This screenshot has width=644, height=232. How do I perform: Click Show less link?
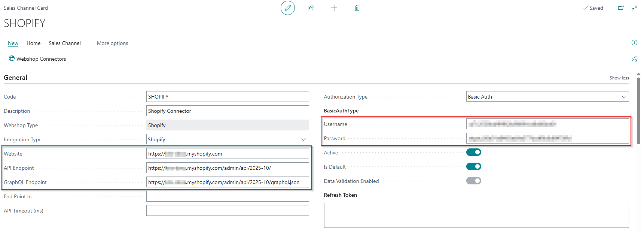pos(619,78)
